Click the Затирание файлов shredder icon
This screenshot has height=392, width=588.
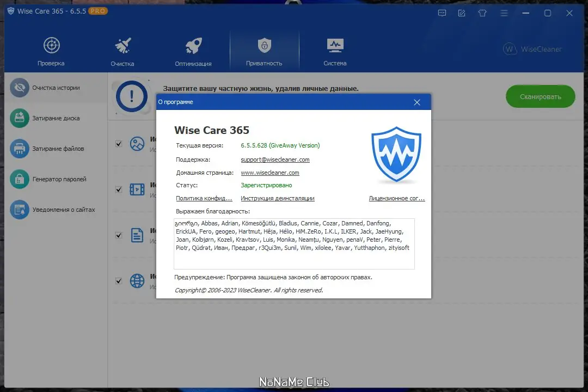point(20,149)
